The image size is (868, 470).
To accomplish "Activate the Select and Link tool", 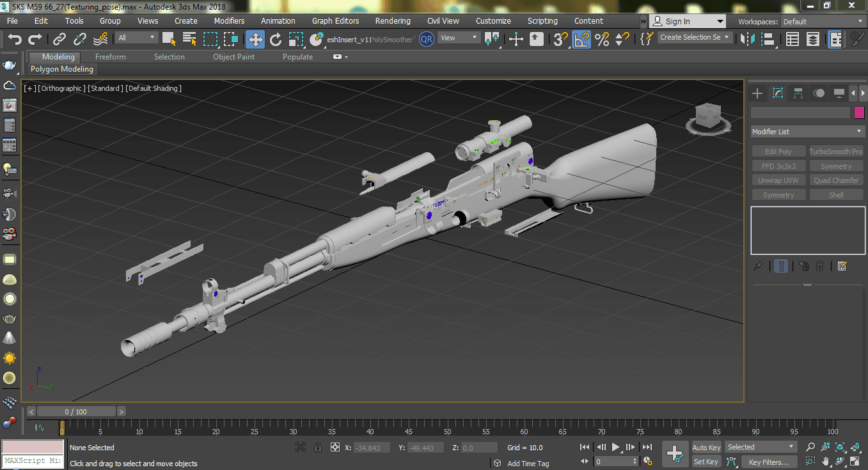I will (59, 40).
